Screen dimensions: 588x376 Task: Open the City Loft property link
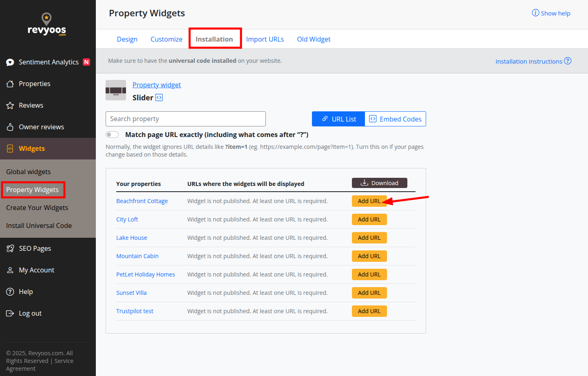(127, 219)
